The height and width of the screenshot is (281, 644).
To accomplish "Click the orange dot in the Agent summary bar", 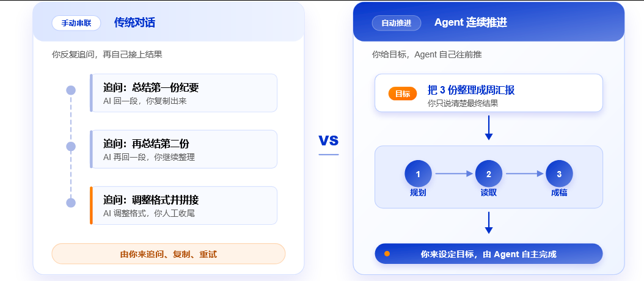I will (387, 254).
